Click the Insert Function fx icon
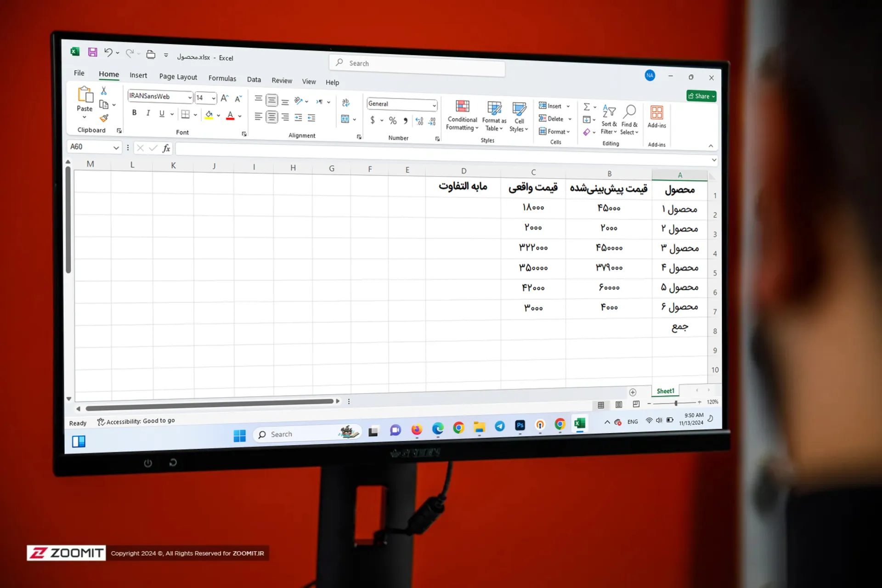This screenshot has width=882, height=588. coord(166,148)
